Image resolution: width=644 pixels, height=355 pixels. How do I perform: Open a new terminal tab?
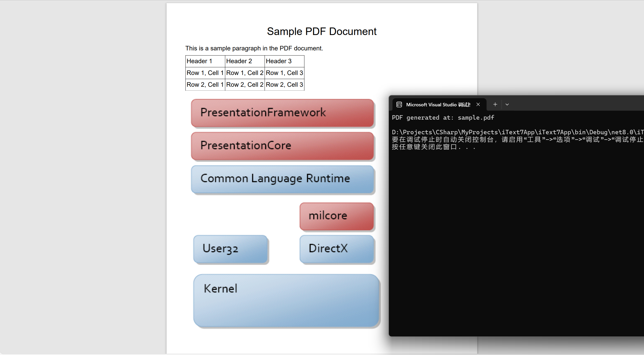point(495,104)
